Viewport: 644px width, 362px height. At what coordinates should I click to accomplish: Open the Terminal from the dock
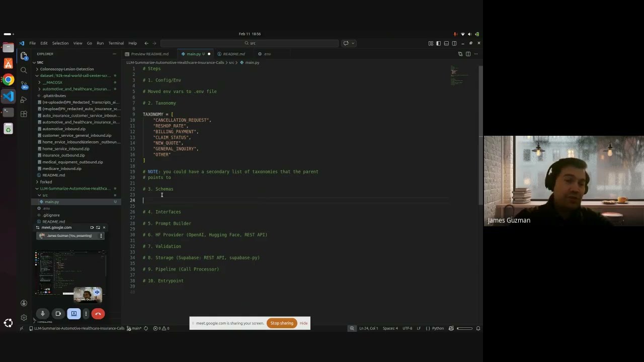(8, 112)
